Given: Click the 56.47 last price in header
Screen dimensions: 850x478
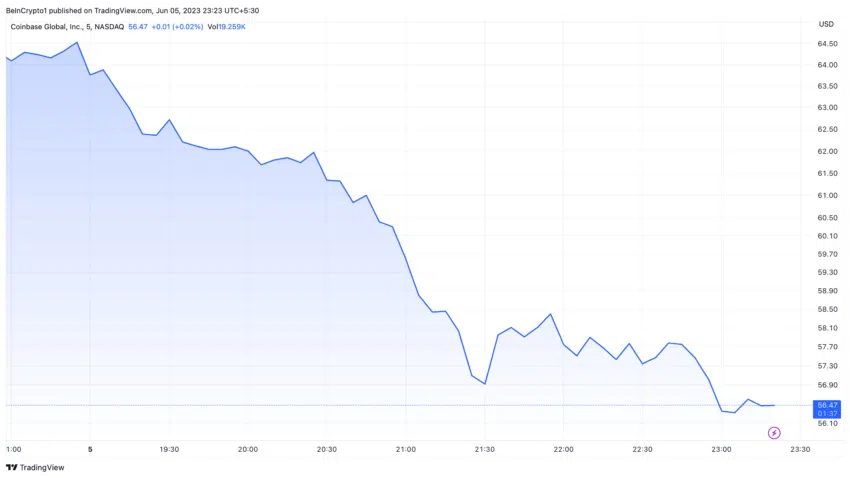Looking at the screenshot, I should (x=138, y=26).
